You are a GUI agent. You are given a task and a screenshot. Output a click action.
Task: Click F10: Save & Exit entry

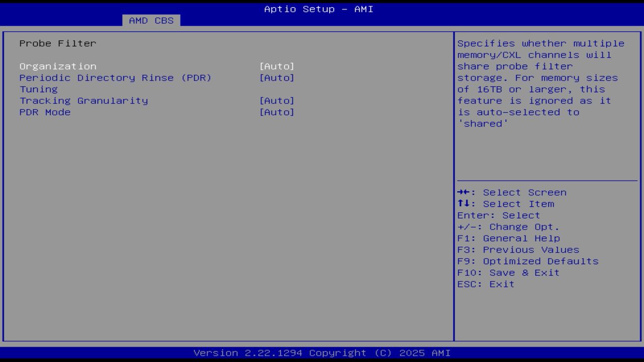coord(508,273)
